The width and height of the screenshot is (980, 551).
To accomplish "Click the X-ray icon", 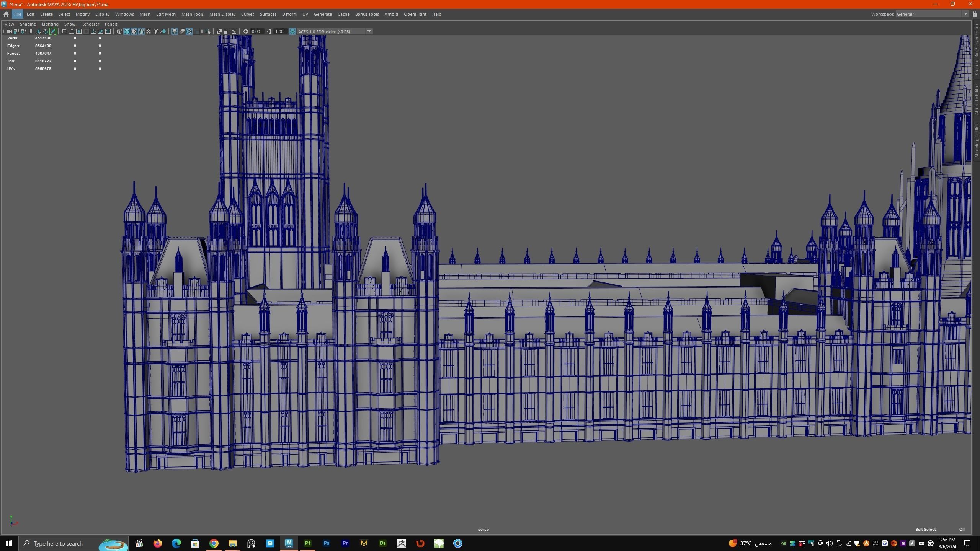I will point(219,31).
